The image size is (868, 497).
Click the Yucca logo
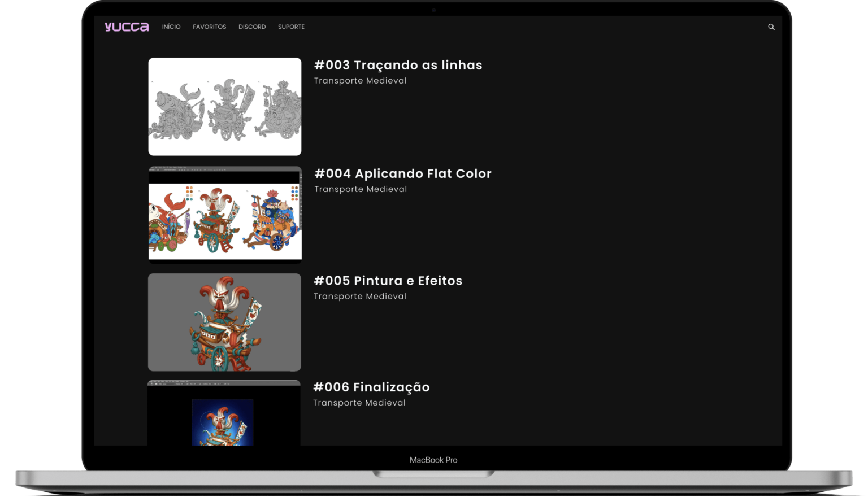click(127, 27)
